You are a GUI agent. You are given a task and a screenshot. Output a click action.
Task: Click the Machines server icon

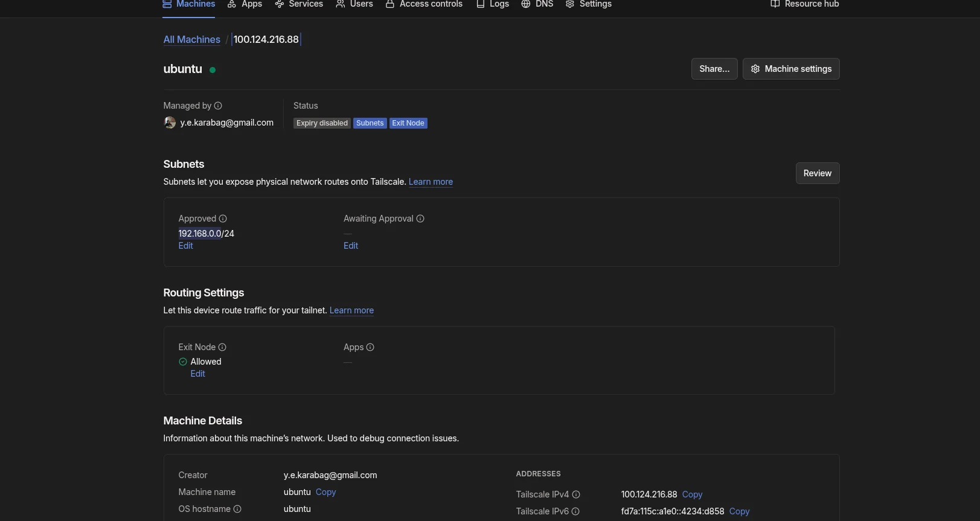point(167,4)
